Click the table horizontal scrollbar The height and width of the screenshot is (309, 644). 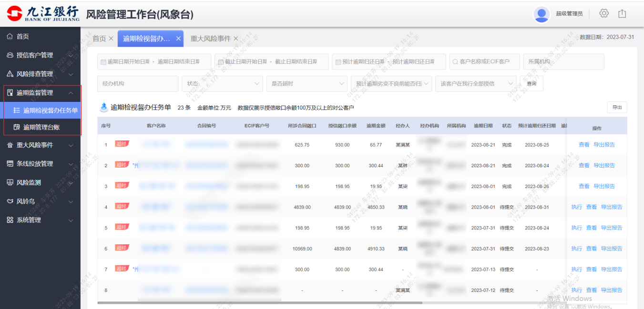point(260,302)
